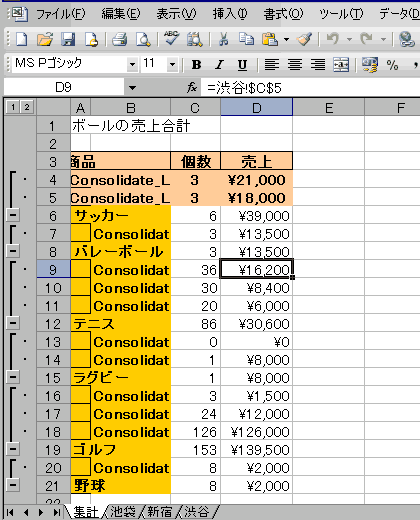This screenshot has height=520, width=420.
Task: Open Print Preview magnifier icon
Action: point(143,39)
